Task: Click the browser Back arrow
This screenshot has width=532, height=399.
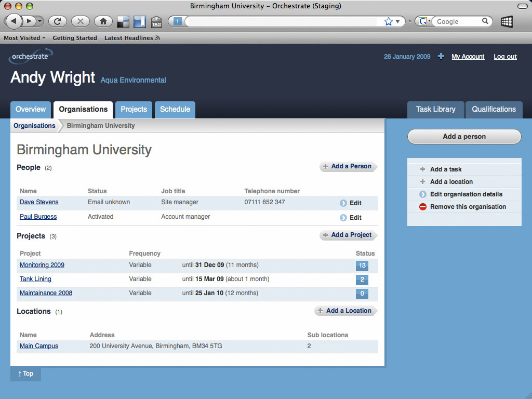Action: click(14, 21)
